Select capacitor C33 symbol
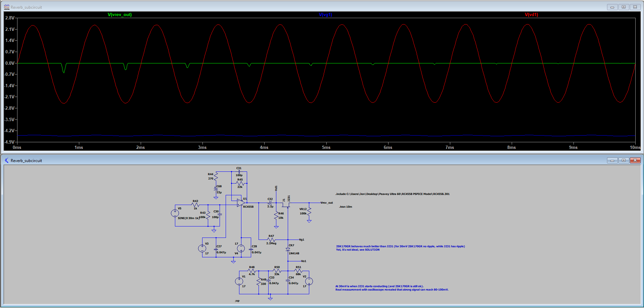 tap(269, 280)
